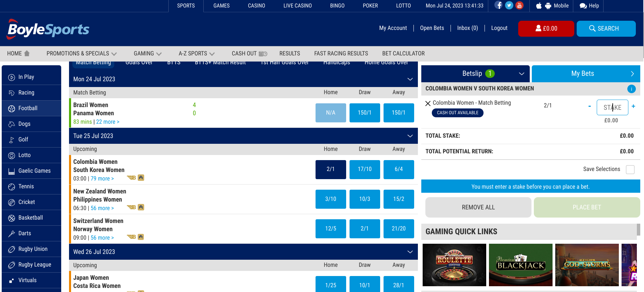
Task: Open the Premium Roulette game thumbnail
Action: pyautogui.click(x=454, y=265)
